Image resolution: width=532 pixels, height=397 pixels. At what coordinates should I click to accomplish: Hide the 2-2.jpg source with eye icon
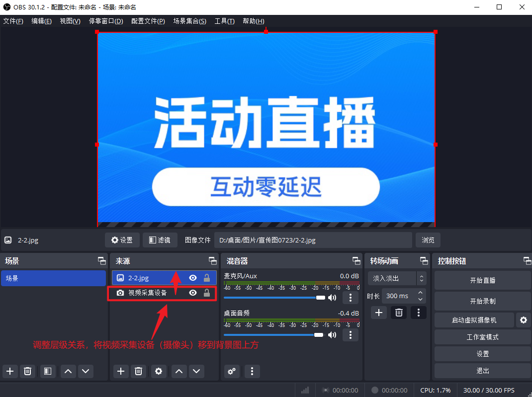click(x=193, y=278)
